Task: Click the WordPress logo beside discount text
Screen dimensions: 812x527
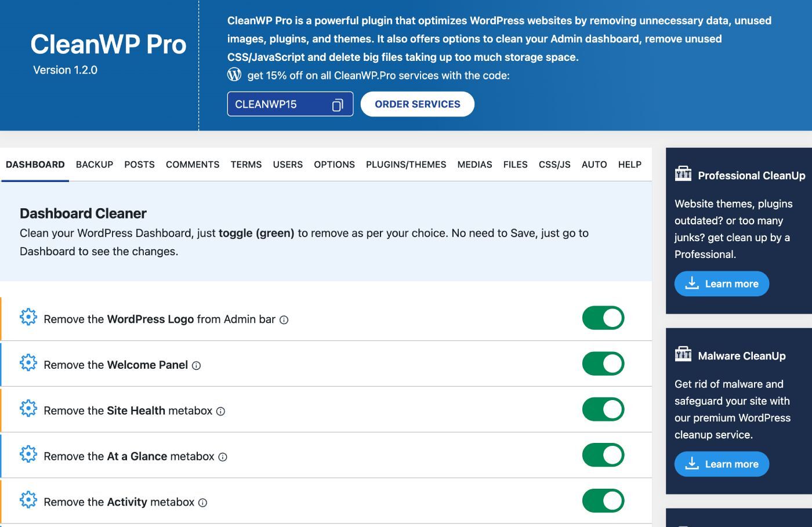Action: [234, 74]
